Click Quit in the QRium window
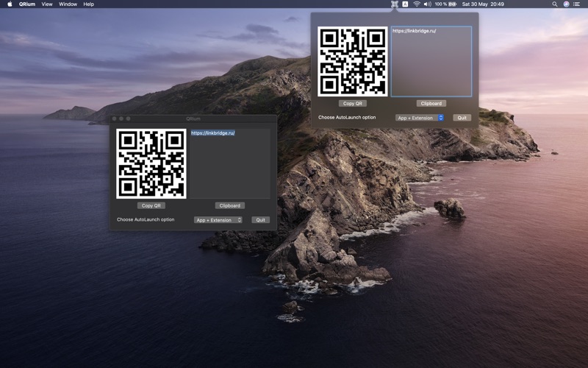The image size is (588, 368). pyautogui.click(x=261, y=220)
